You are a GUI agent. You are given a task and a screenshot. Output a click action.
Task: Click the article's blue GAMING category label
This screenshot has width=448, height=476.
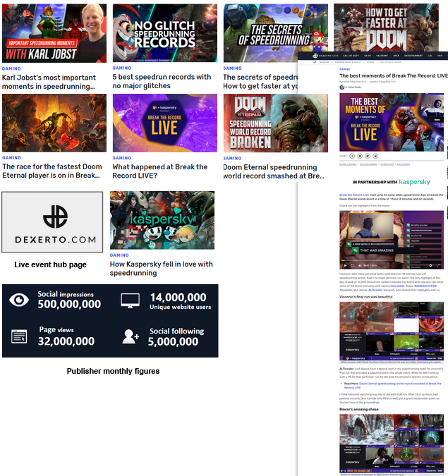pos(345,69)
